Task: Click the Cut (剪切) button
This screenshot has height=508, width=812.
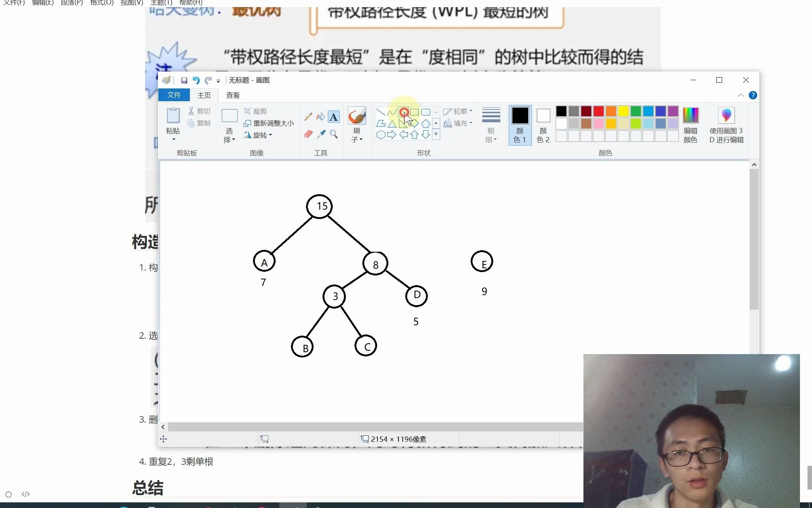Action: point(199,111)
